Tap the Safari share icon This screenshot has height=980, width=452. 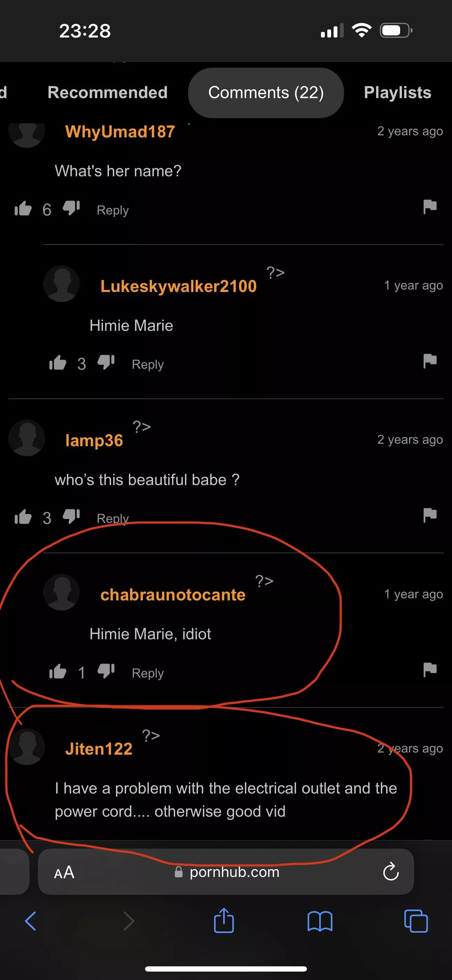(x=224, y=921)
